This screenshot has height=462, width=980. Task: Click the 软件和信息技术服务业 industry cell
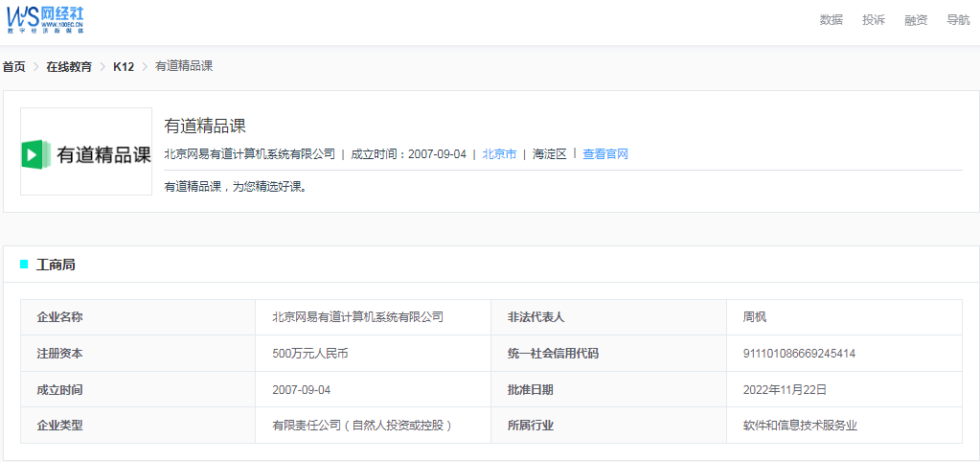pos(800,426)
